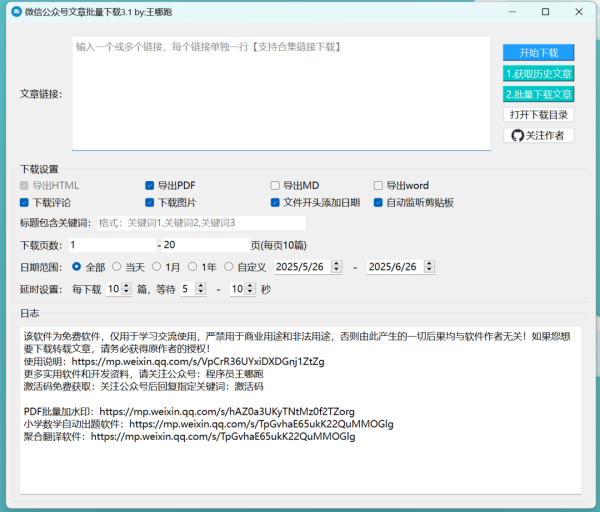600x512 pixels.
Task: Disable 自动监听剪贴板 checkbox
Action: [x=379, y=202]
